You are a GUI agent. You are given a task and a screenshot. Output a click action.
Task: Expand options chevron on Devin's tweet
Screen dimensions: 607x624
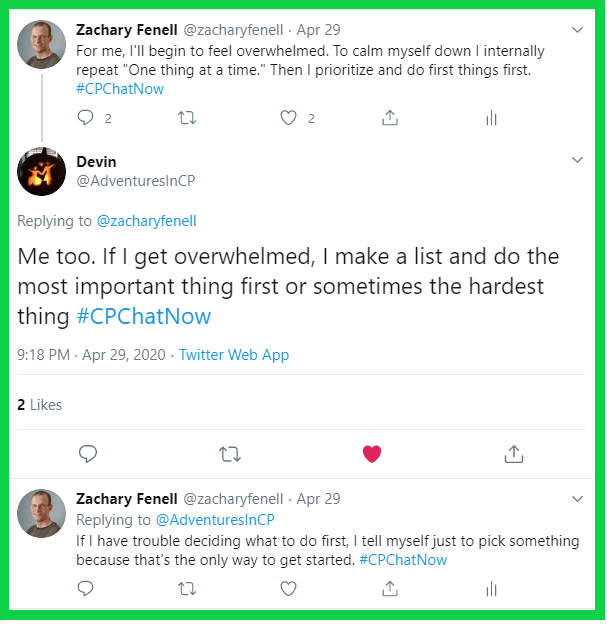577,160
